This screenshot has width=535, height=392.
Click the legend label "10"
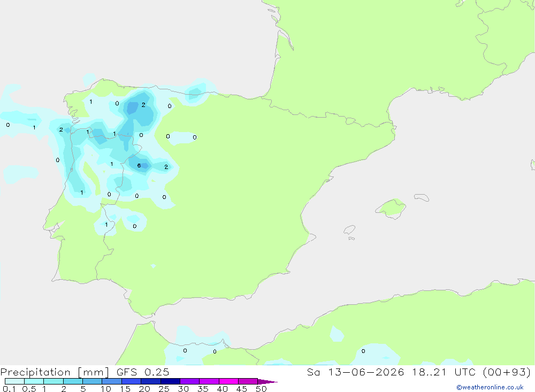[106, 389]
